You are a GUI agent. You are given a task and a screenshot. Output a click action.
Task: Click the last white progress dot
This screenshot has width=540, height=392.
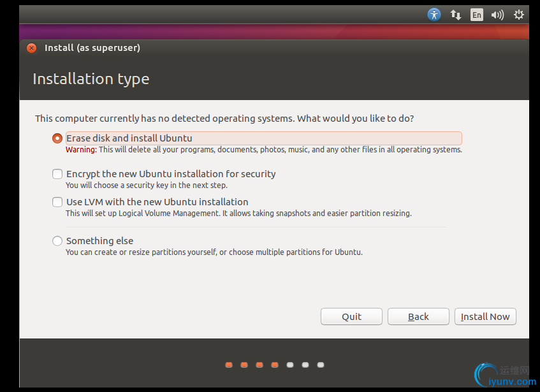coord(321,365)
